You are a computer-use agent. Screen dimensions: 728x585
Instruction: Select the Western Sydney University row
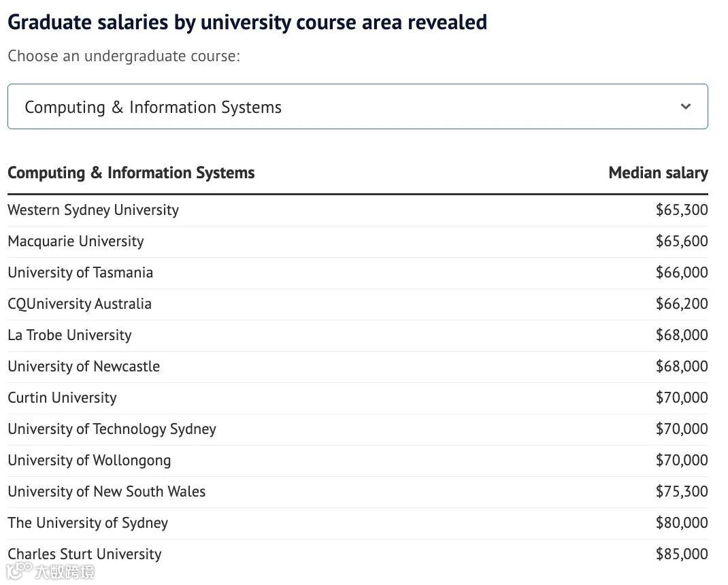point(93,210)
